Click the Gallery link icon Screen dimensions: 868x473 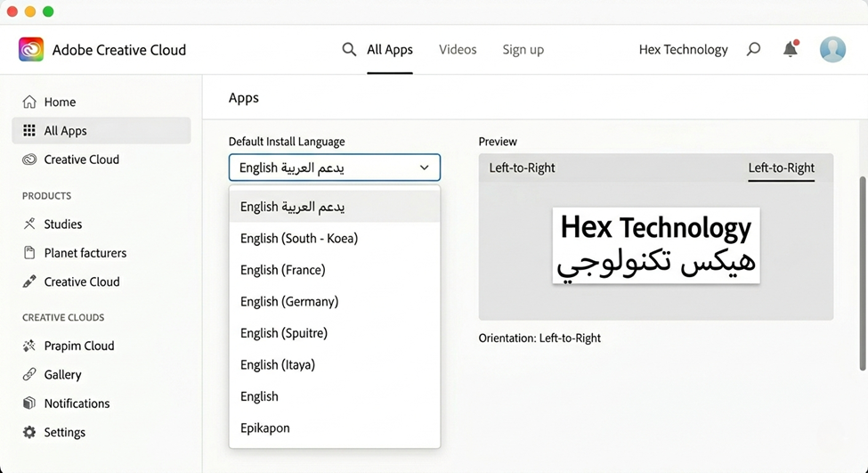29,374
